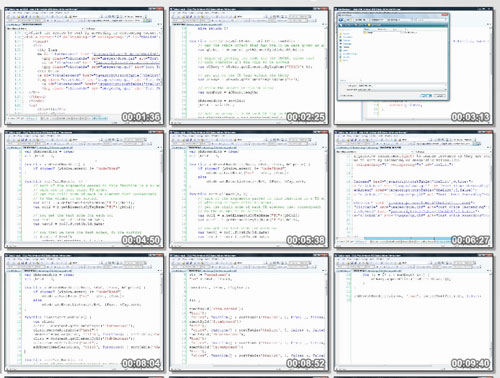The width and height of the screenshot is (500, 378).
Task: Choose the thumbnail marked 00:04:50
Action: click(x=84, y=189)
